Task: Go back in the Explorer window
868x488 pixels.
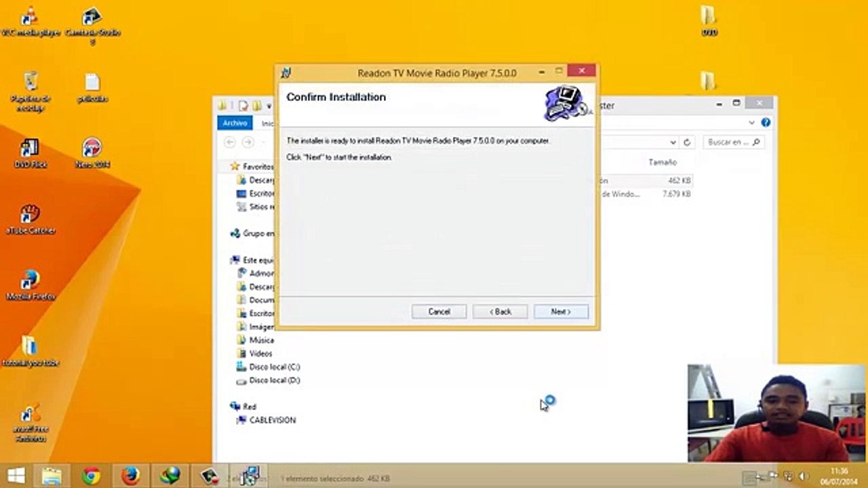Action: click(229, 142)
